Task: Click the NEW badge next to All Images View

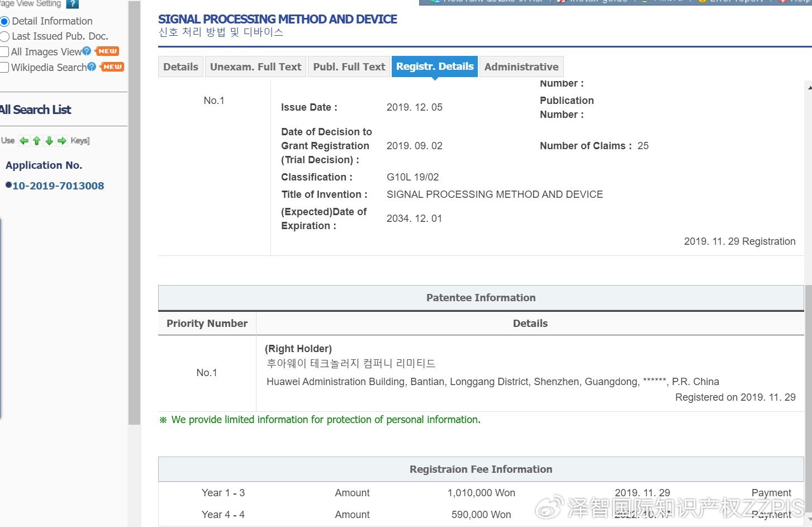Action: point(107,51)
